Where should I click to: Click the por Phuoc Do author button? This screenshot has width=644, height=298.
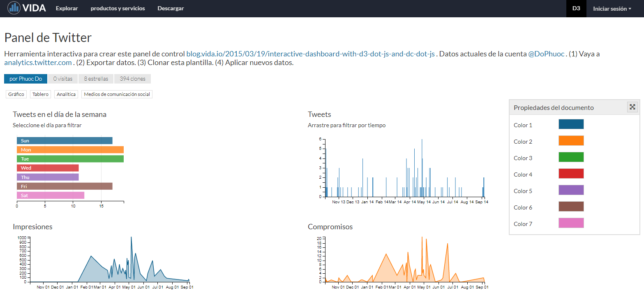(25, 79)
